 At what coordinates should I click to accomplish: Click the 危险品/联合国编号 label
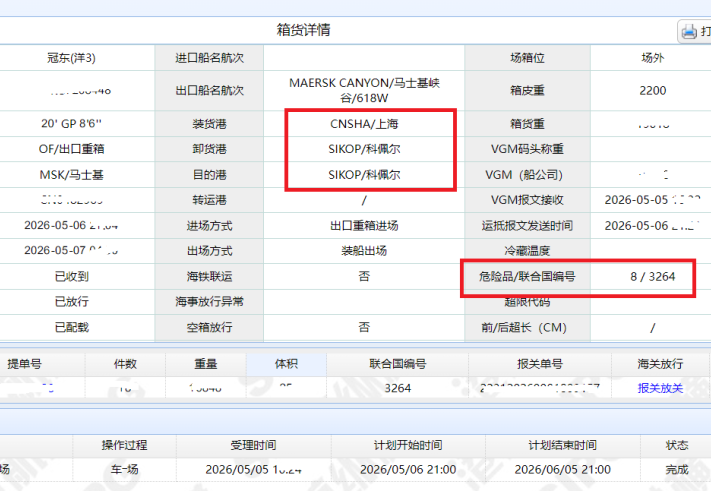(527, 277)
